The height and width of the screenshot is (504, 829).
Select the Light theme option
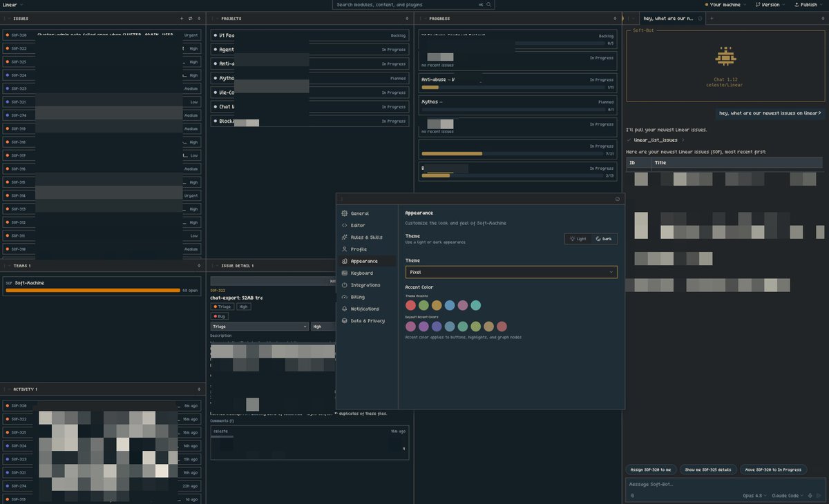tap(578, 239)
